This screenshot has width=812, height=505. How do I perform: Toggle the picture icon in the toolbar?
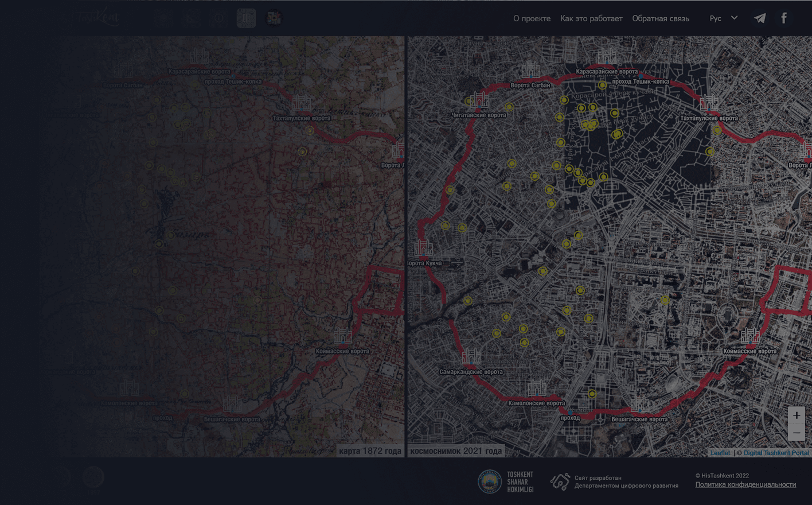tap(191, 18)
